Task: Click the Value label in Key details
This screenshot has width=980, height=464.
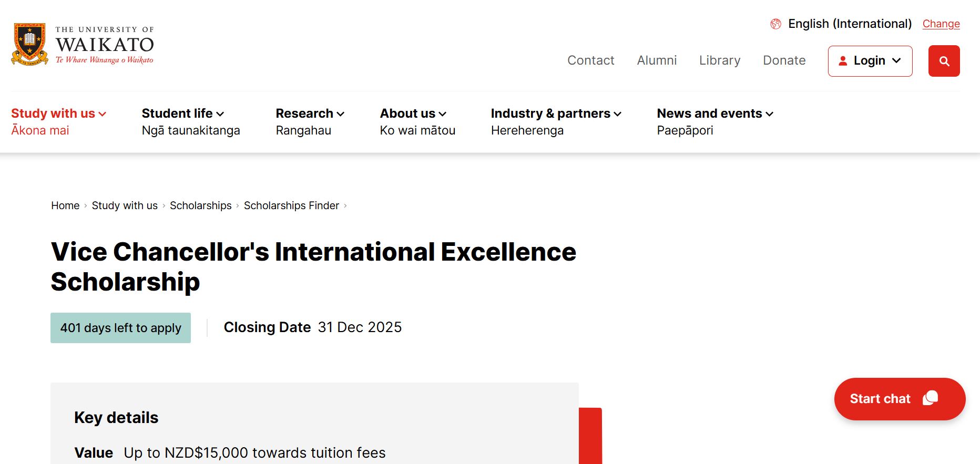Action: click(x=94, y=453)
